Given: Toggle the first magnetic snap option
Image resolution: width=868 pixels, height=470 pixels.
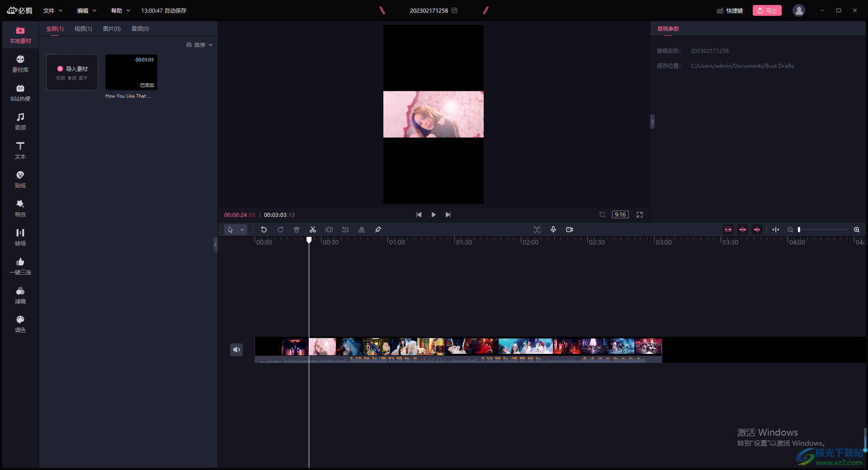Looking at the screenshot, I should pos(728,230).
